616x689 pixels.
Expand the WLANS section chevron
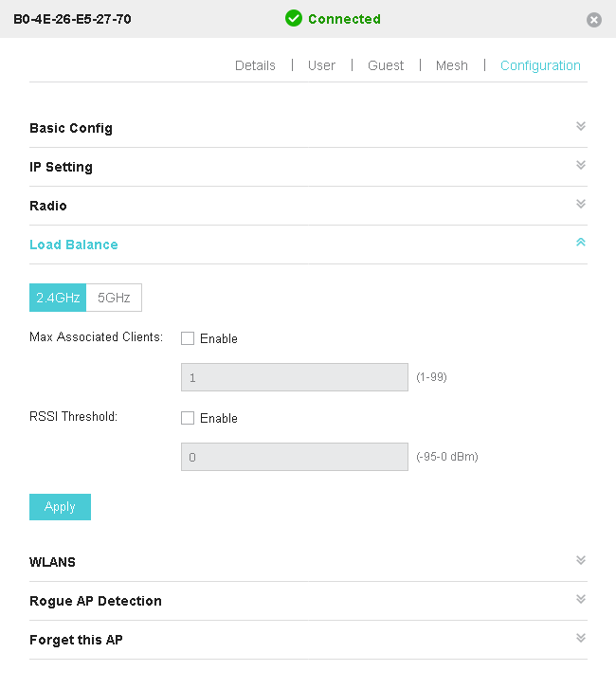point(581,560)
